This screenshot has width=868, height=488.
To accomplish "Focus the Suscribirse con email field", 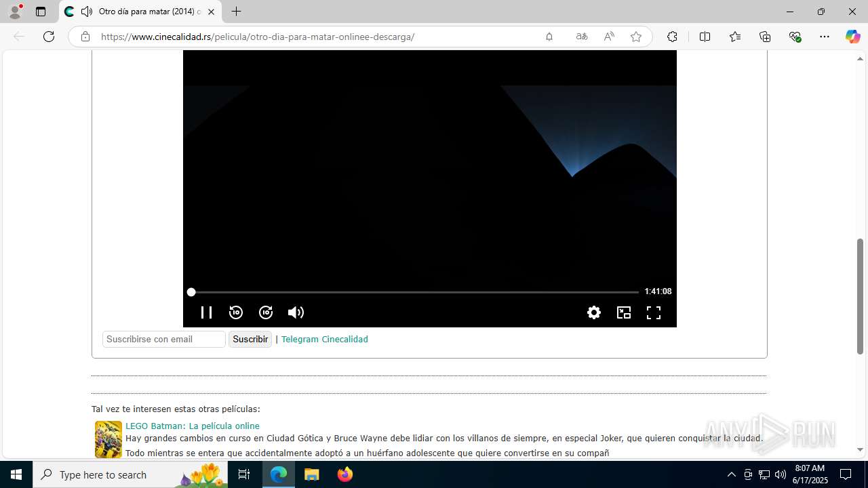I will (x=164, y=339).
